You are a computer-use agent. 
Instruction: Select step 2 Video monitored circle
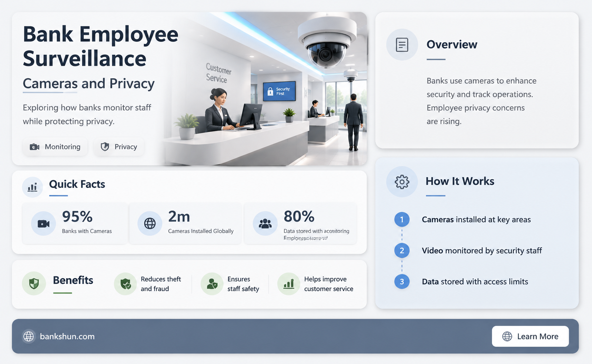(x=402, y=250)
